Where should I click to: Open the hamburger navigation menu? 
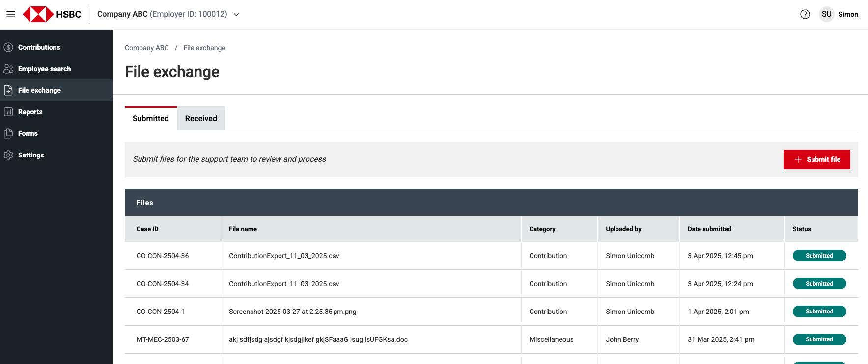click(x=11, y=14)
